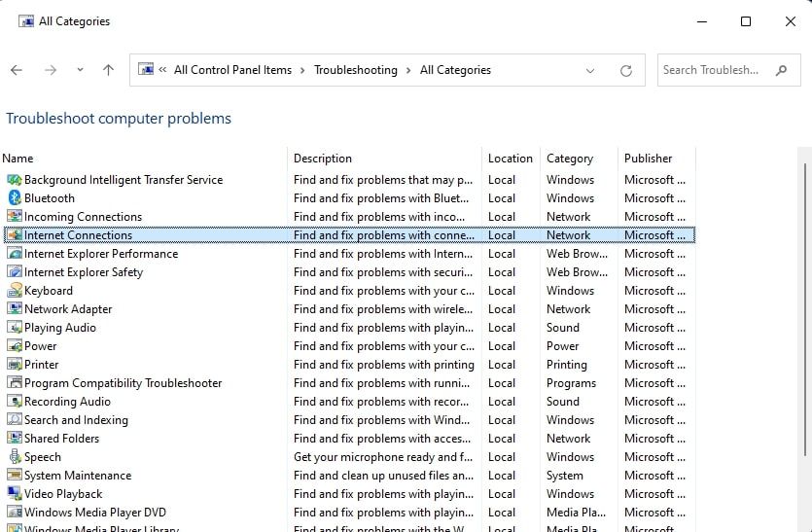Select the Recording Audio row name
The width and height of the screenshot is (812, 532).
[x=67, y=402]
